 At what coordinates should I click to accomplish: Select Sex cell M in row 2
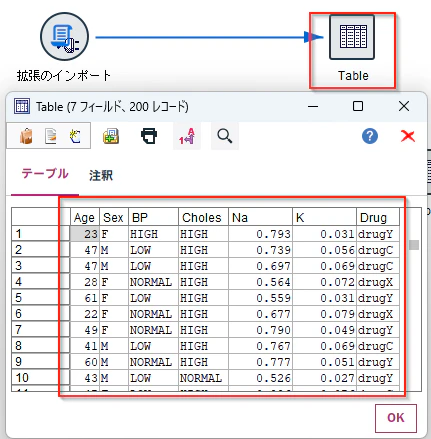[x=114, y=250]
